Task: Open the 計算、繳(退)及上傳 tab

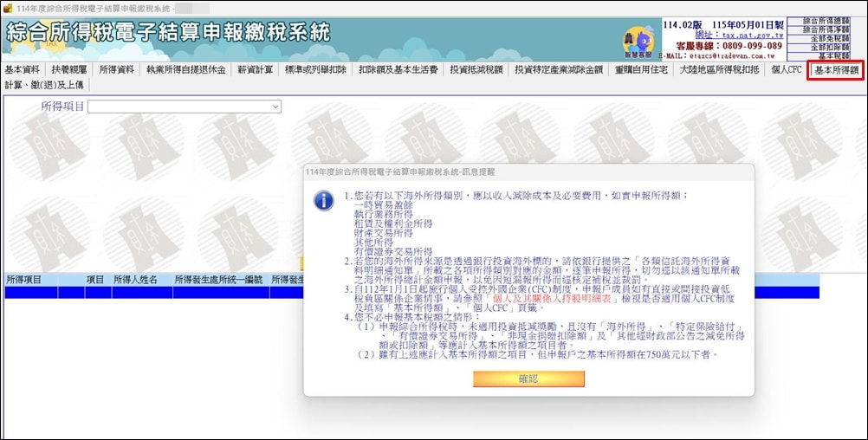Action: pyautogui.click(x=44, y=85)
